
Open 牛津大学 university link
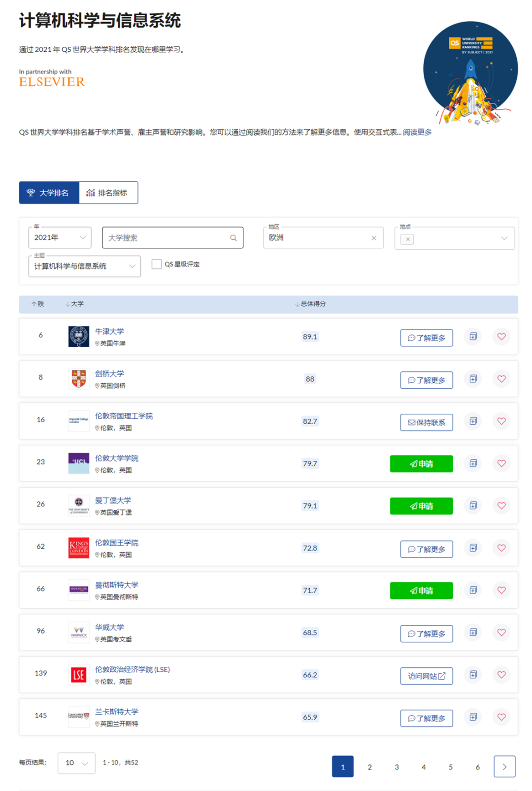109,331
